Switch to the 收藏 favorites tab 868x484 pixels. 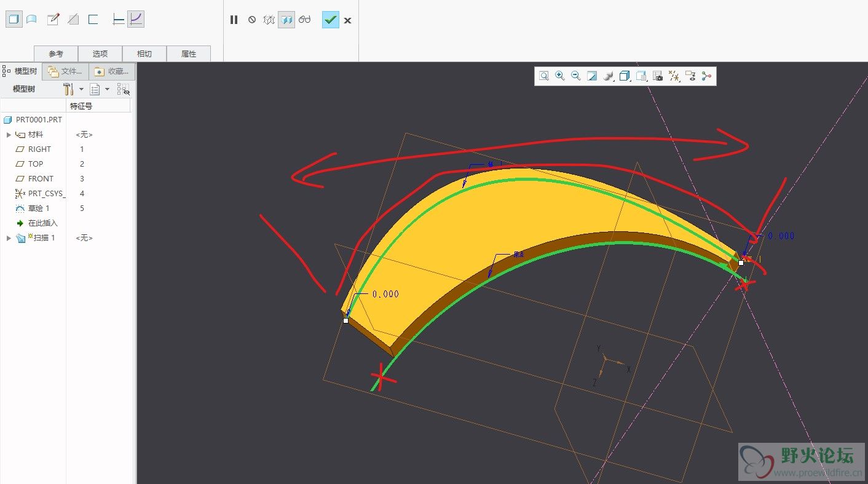coord(112,71)
